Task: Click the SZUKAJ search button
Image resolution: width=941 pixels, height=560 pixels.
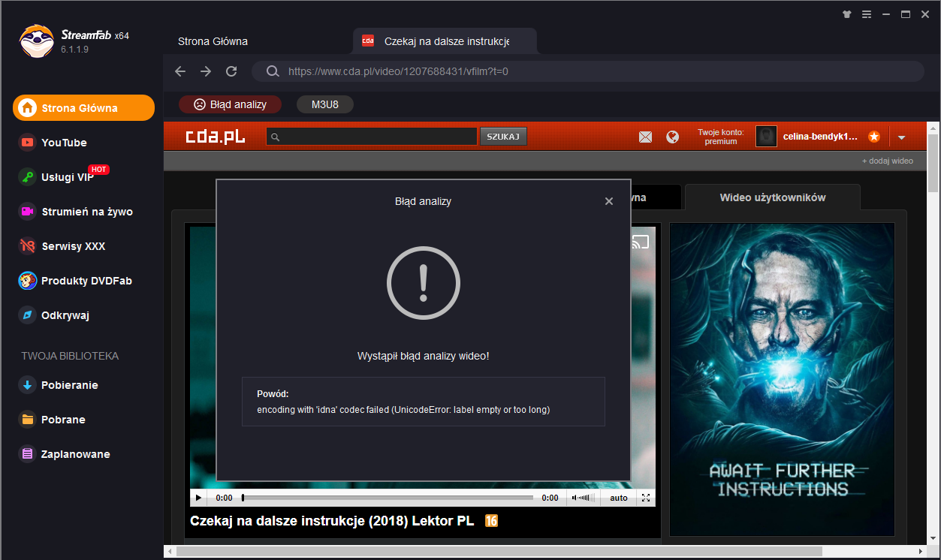Action: pos(503,137)
